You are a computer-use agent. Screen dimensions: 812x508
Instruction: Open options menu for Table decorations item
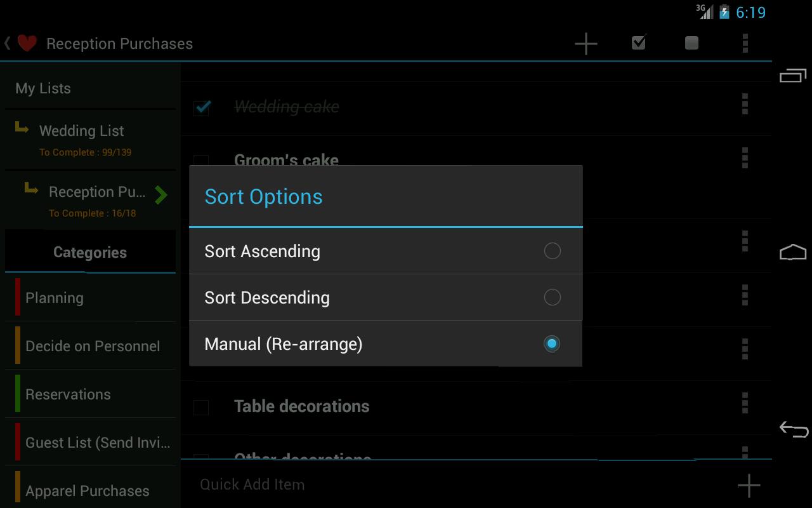tap(745, 403)
